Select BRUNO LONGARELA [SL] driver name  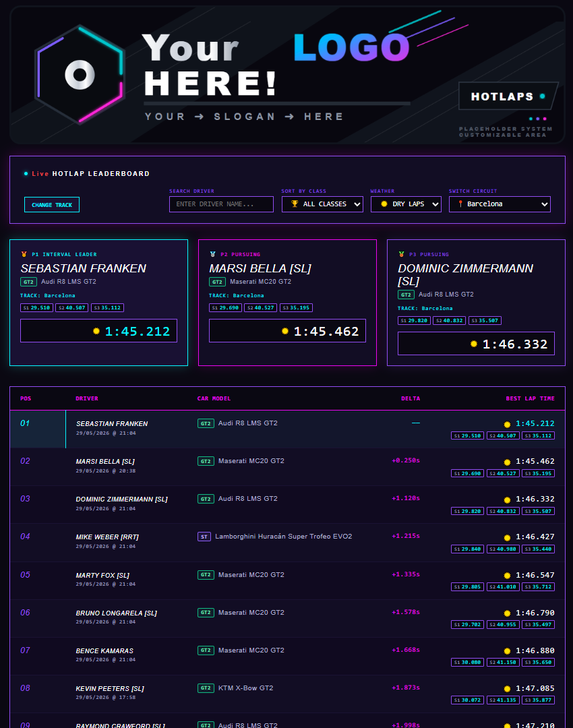pos(117,613)
